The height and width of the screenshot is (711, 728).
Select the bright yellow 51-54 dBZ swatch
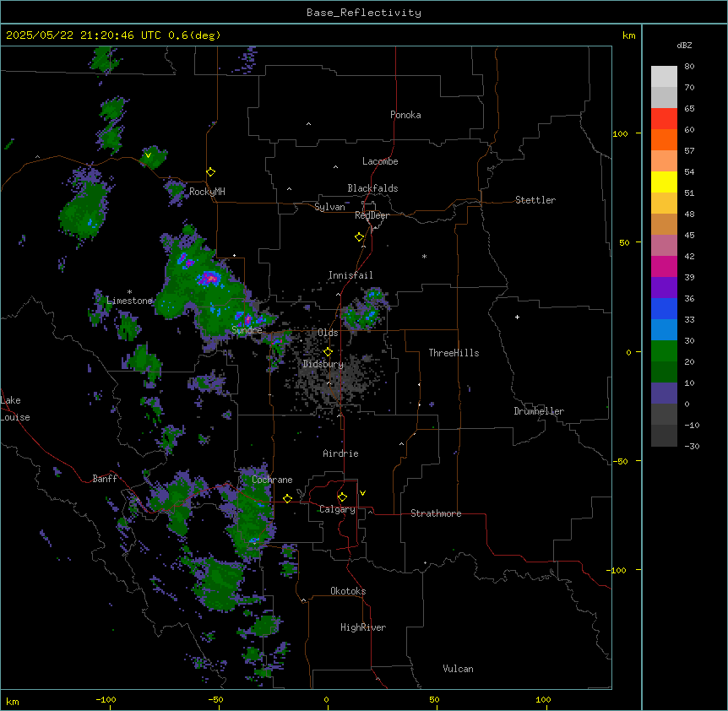tap(664, 182)
